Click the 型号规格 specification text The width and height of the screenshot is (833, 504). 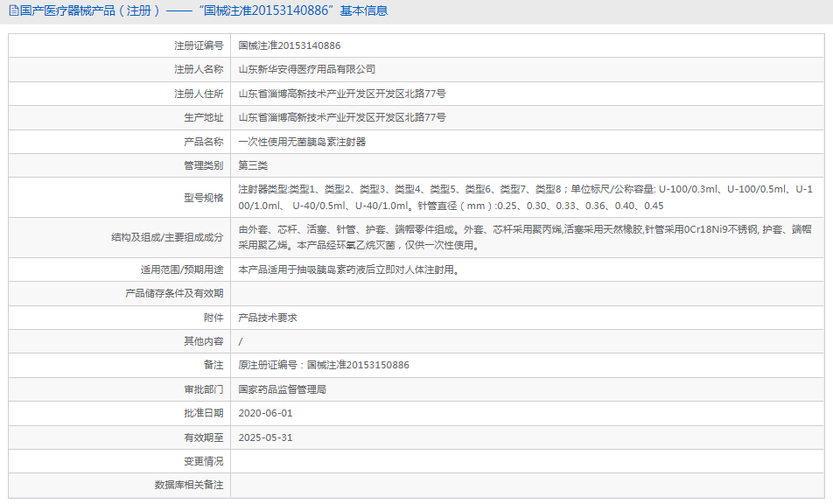pyautogui.click(x=525, y=198)
